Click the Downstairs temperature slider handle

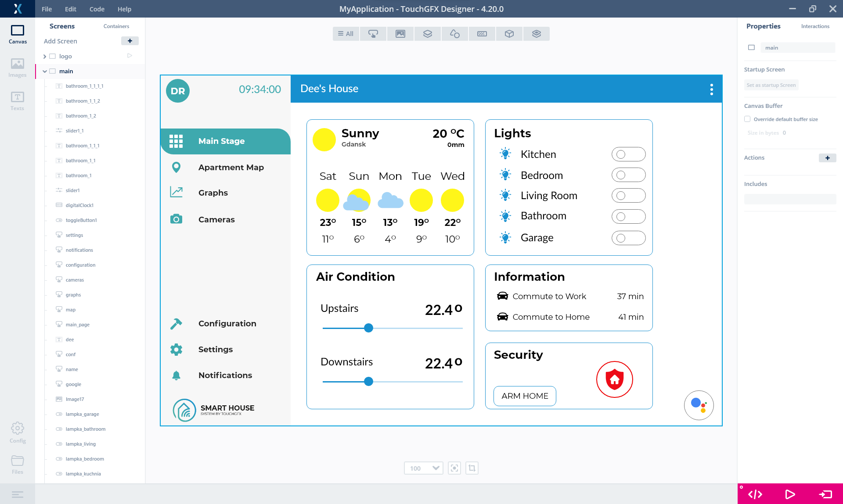[369, 382]
